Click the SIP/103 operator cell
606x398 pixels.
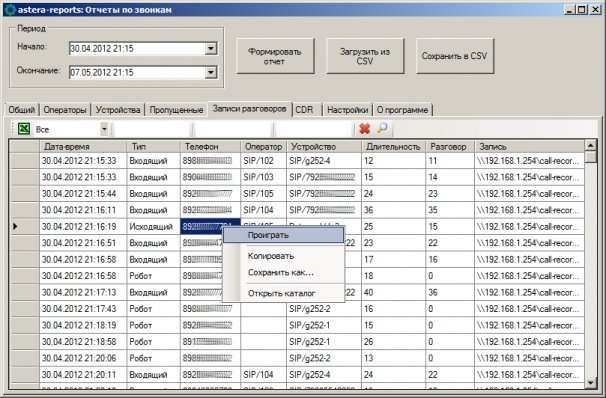(x=264, y=177)
